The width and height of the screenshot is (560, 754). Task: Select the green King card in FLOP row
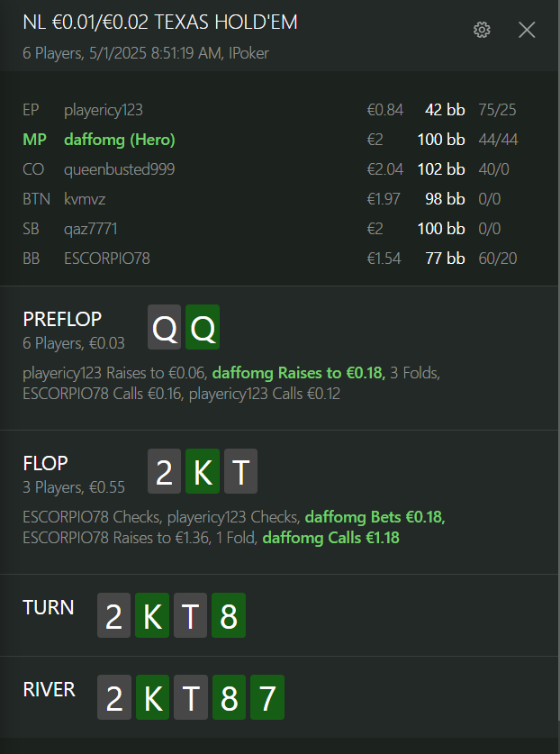[203, 473]
